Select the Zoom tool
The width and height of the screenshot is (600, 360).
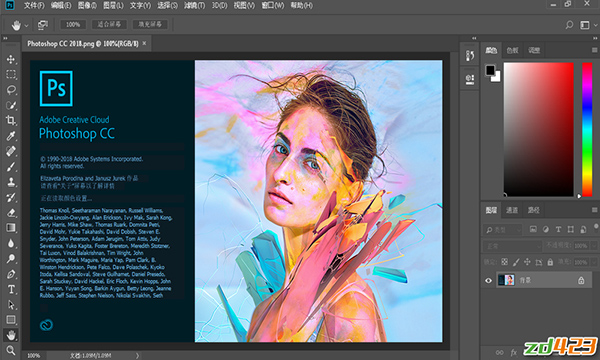pyautogui.click(x=11, y=350)
